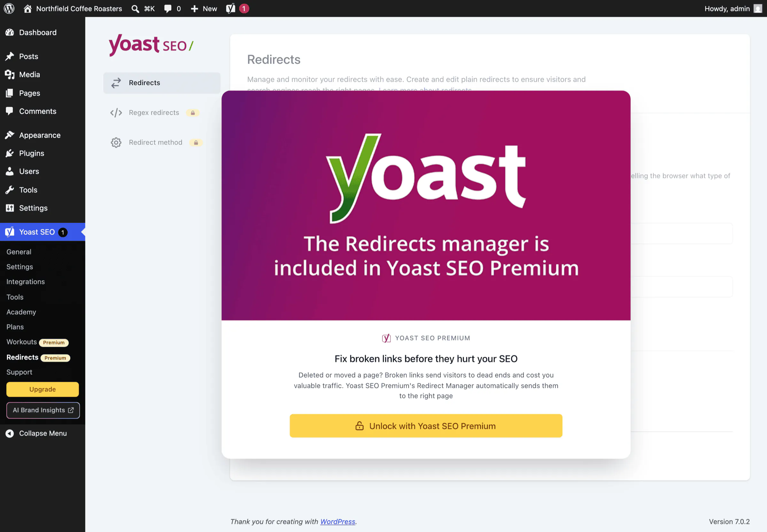Viewport: 767px width, 532px height.
Task: Open Yoast icon in top admin bar
Action: 230,9
